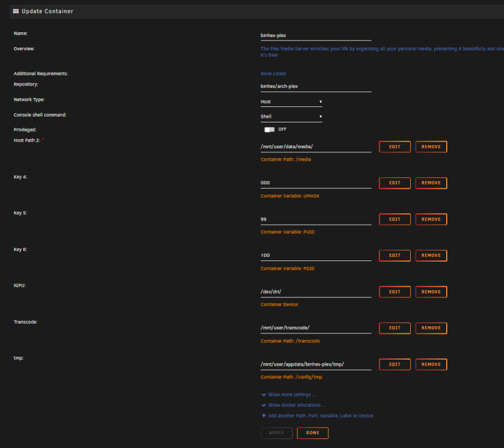
Task: Click the /mnt/user/transcode/ path field
Action: pyautogui.click(x=316, y=328)
